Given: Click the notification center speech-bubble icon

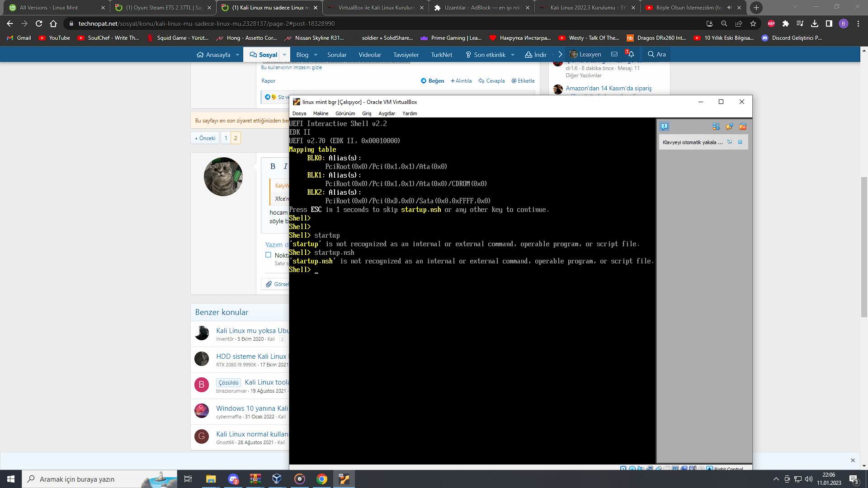Looking at the screenshot, I should (x=664, y=127).
